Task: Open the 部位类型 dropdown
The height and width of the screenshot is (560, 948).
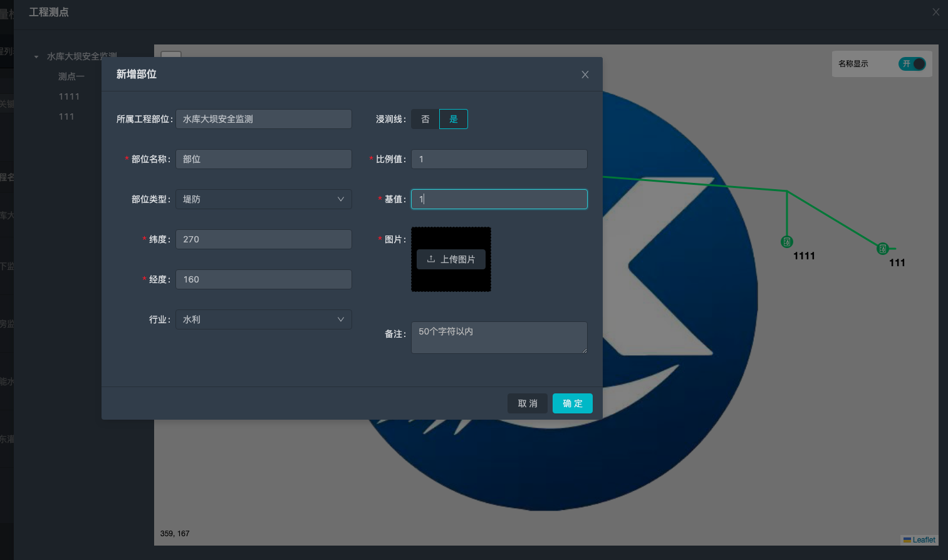Action: coord(263,199)
